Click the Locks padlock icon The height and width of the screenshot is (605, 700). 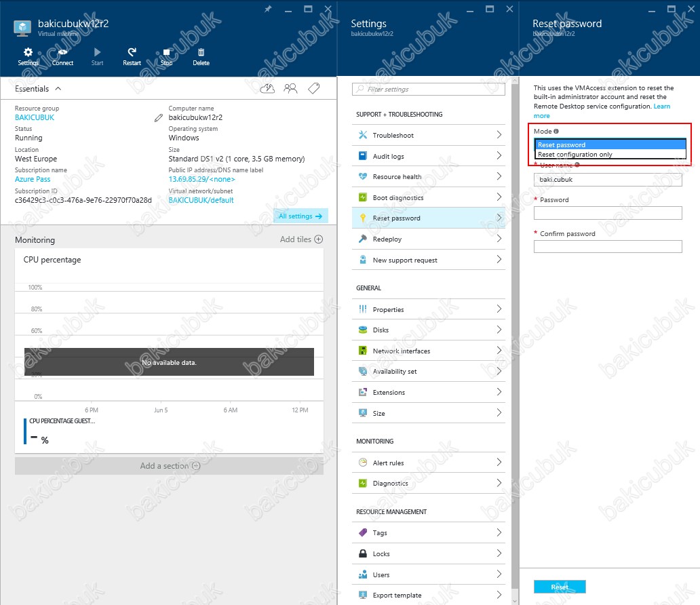click(363, 553)
